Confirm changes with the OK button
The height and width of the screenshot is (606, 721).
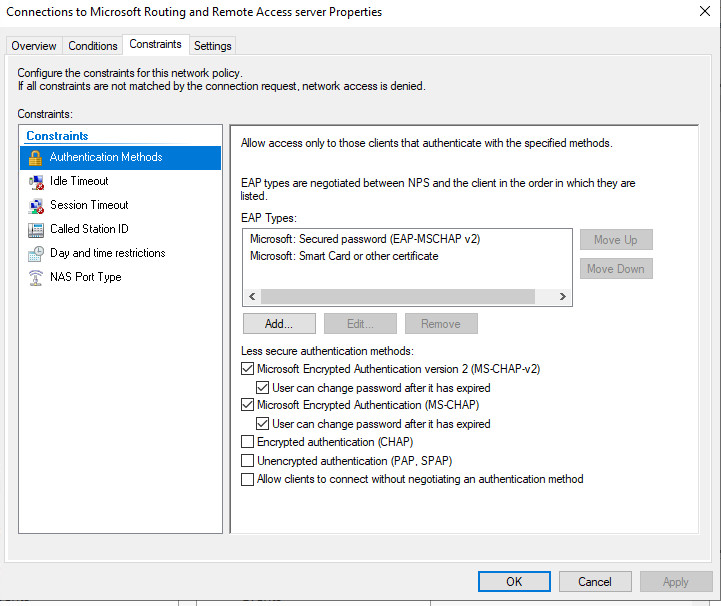(514, 581)
